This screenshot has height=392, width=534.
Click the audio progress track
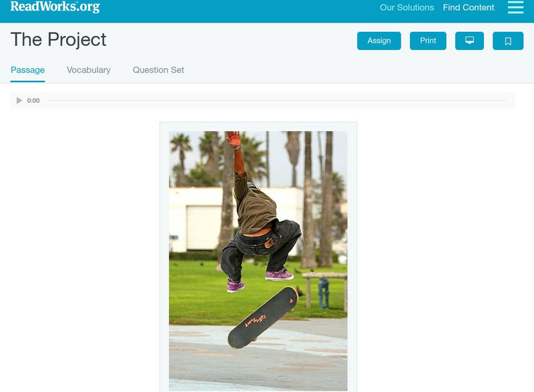[x=277, y=101]
